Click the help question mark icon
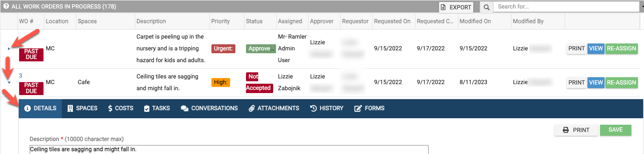This screenshot has height=154, width=644. 6,7
